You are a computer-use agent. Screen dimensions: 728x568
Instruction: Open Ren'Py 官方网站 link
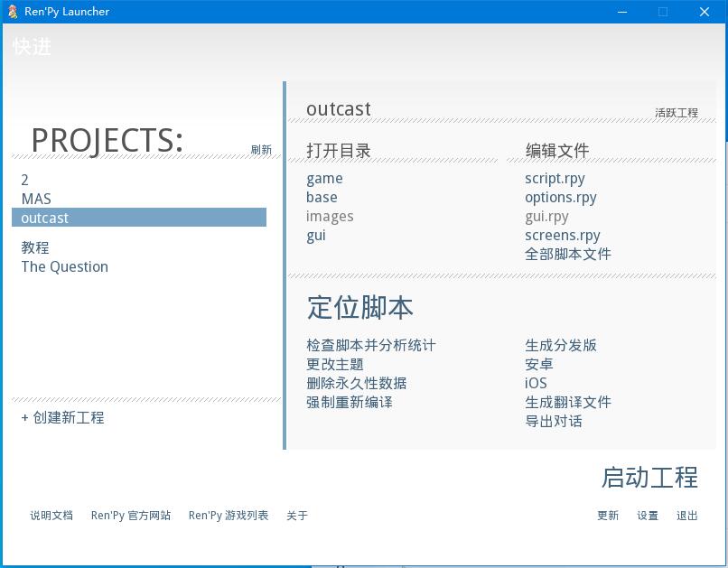131,516
